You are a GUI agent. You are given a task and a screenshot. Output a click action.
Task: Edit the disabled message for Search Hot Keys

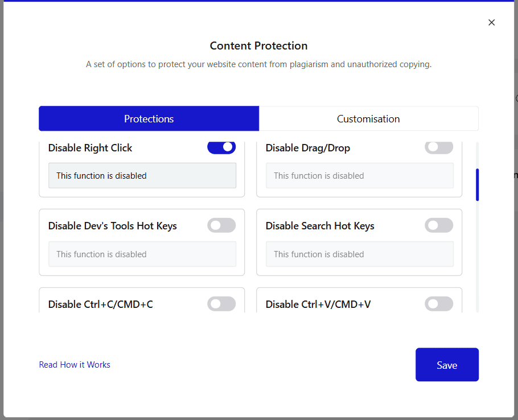[360, 254]
